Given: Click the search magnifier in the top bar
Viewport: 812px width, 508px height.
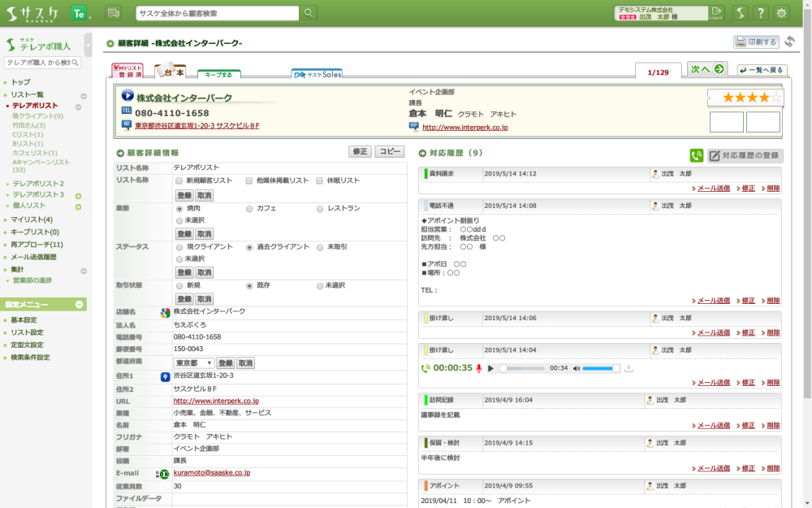Looking at the screenshot, I should 309,13.
